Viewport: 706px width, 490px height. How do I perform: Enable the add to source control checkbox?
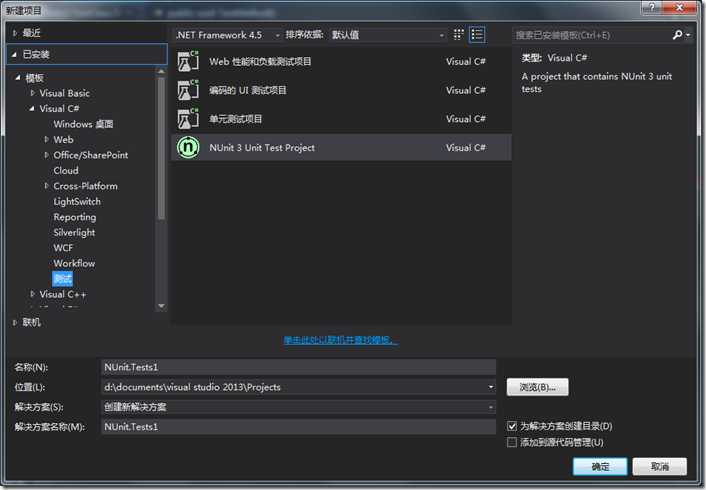tap(511, 442)
